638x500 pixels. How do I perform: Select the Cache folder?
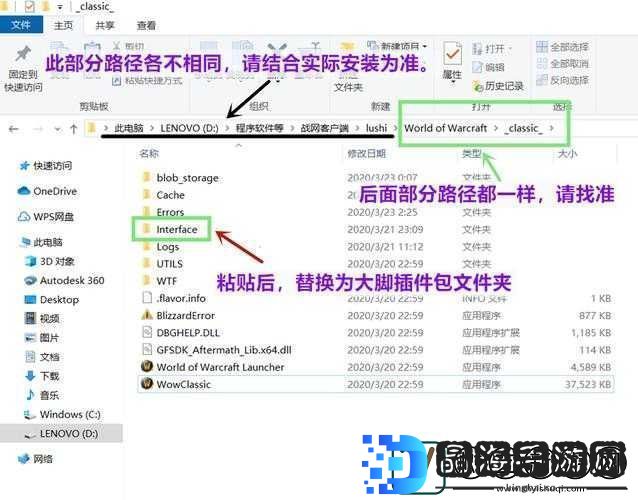pos(164,195)
